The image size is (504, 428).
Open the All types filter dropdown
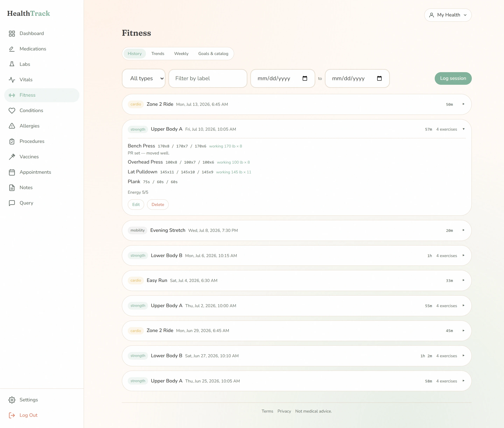coord(143,78)
